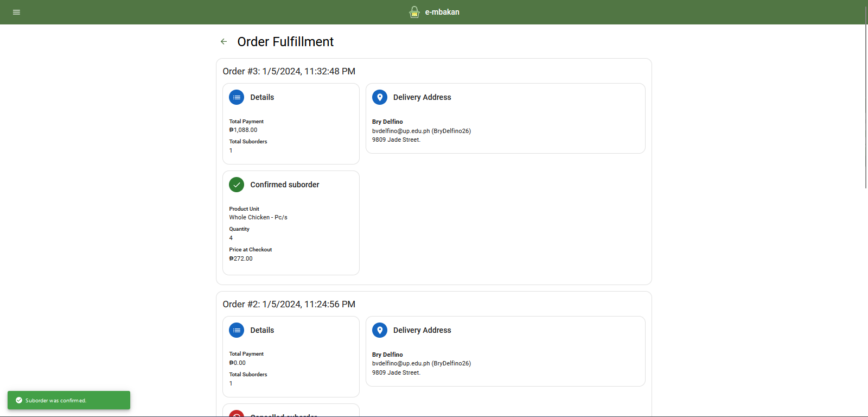
Task: Select the Order #2 timestamp heading
Action: tap(289, 304)
